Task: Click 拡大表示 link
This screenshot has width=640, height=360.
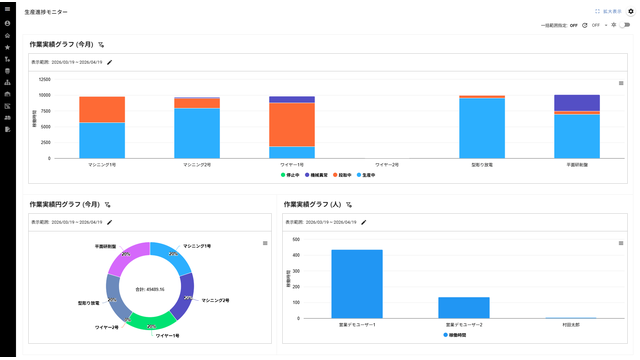Action: 612,11
